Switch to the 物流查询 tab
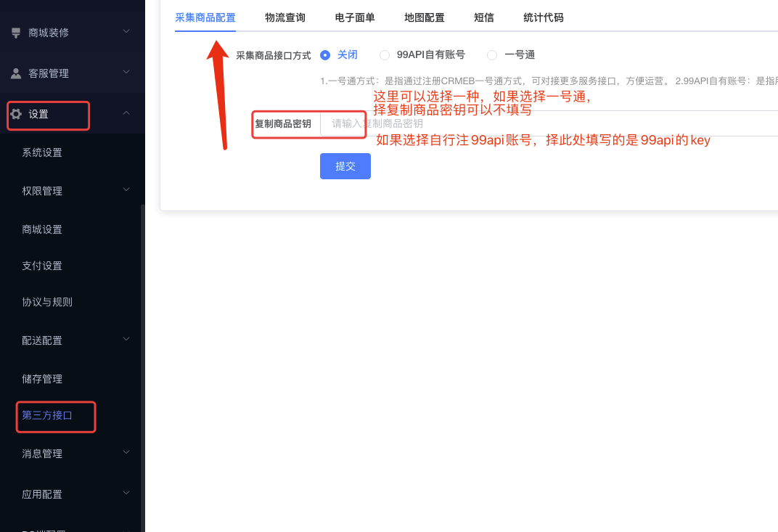778x532 pixels. coord(285,17)
